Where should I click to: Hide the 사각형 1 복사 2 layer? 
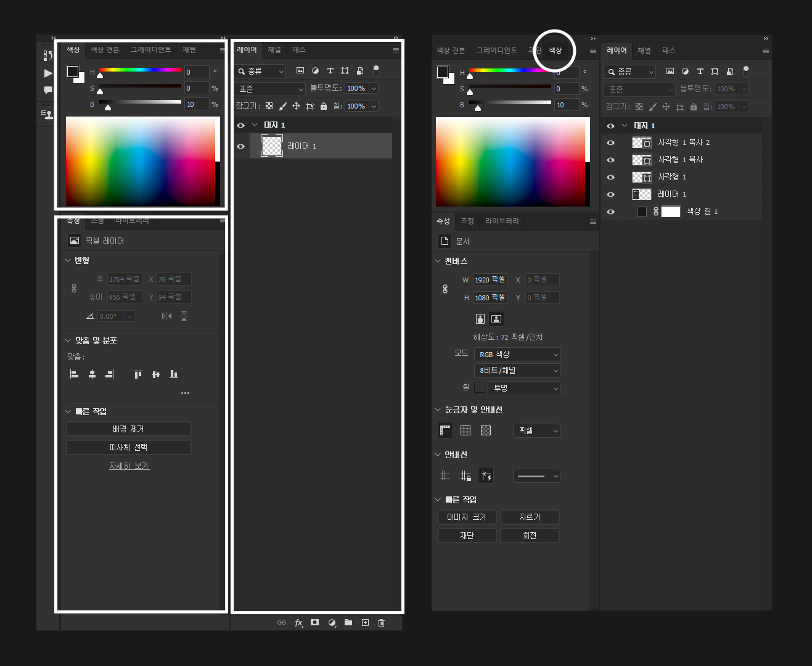(610, 142)
